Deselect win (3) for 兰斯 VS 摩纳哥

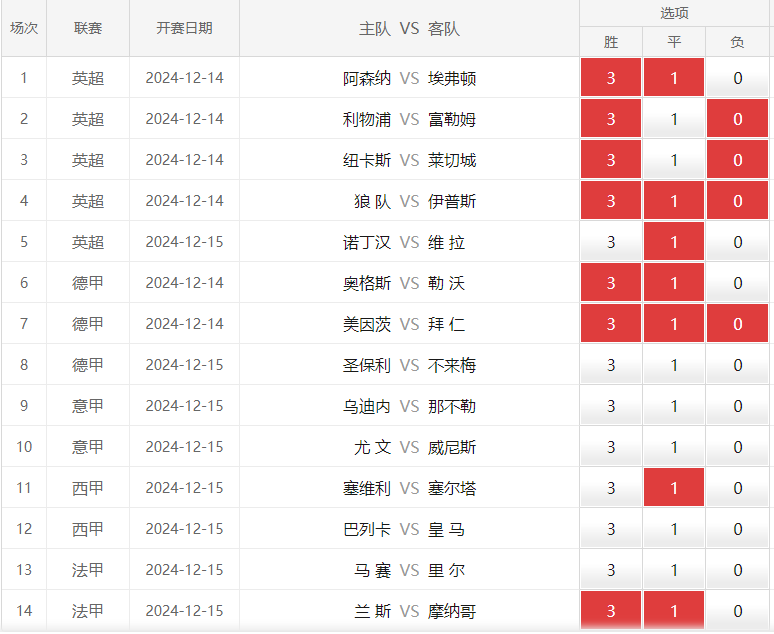611,610
